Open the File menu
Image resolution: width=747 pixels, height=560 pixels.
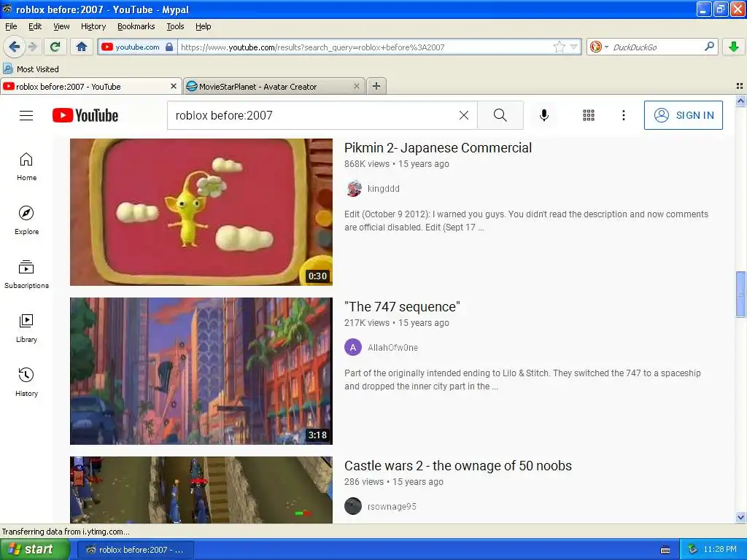point(11,26)
